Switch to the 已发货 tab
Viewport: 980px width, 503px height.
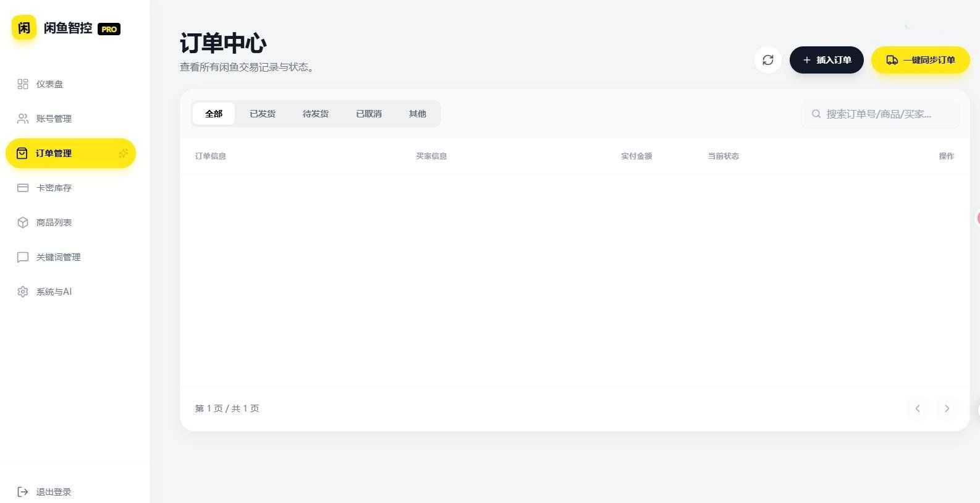pos(263,114)
